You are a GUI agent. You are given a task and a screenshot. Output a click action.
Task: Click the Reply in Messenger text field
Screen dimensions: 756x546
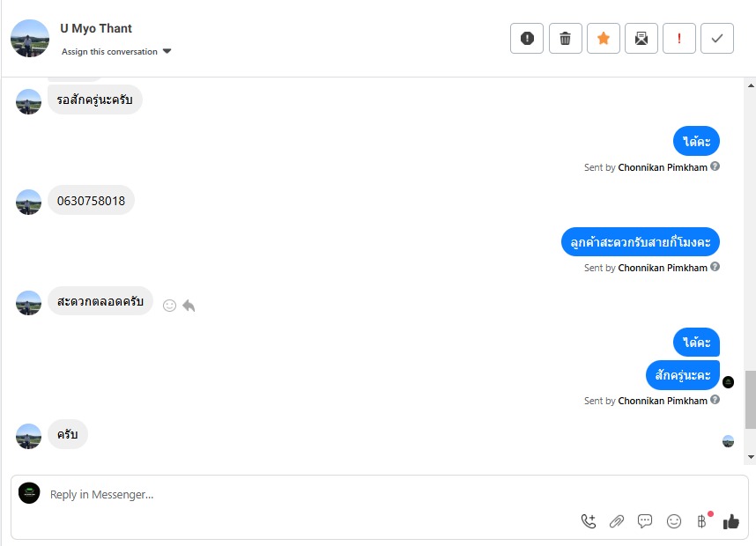[x=308, y=495]
